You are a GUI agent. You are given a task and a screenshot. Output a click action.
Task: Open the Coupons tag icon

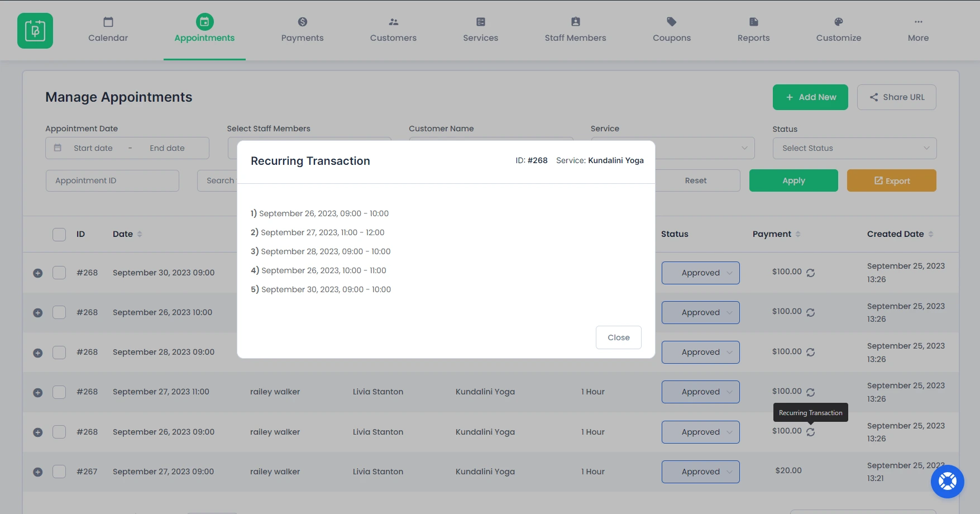click(x=671, y=22)
